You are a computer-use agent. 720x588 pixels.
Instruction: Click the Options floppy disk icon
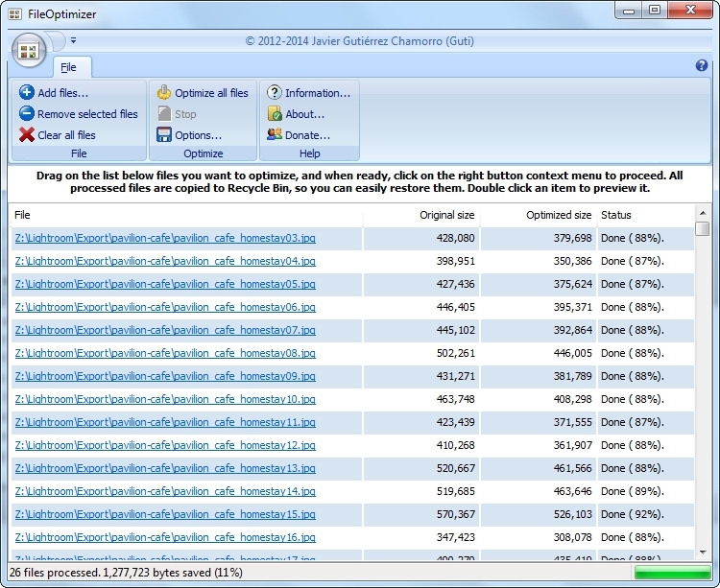(164, 135)
